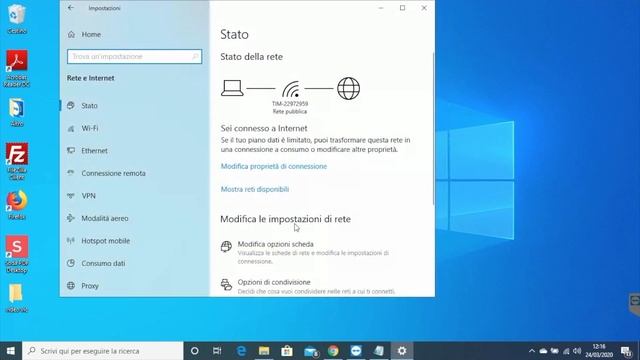This screenshot has width=640, height=360.
Task: Open Wi-Fi network icon in system tray
Action: pos(566,351)
